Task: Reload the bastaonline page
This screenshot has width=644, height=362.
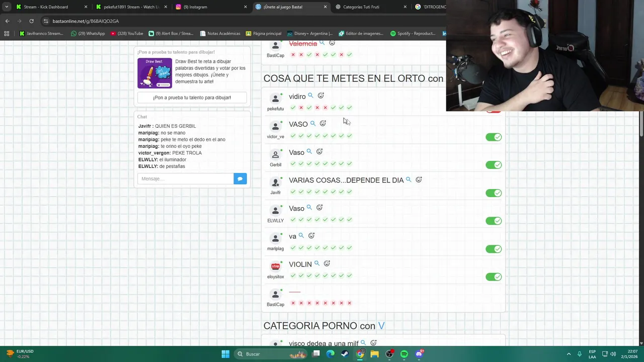Action: click(x=31, y=21)
